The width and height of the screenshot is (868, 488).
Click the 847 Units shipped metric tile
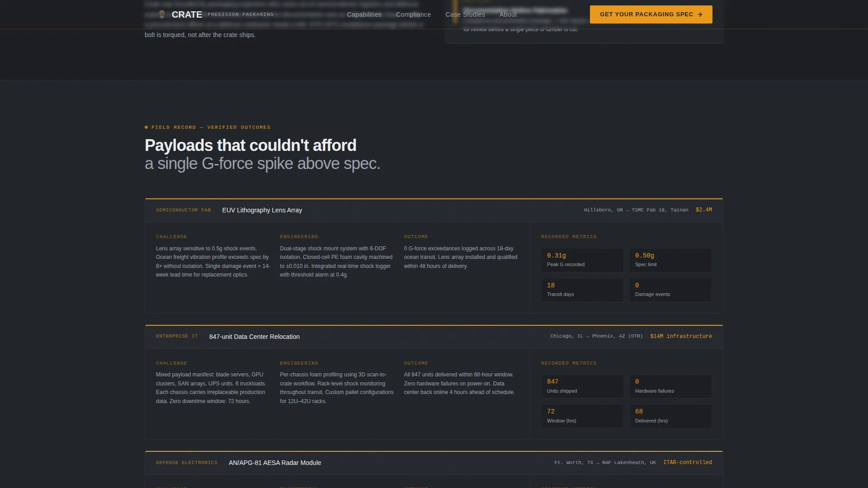[582, 386]
